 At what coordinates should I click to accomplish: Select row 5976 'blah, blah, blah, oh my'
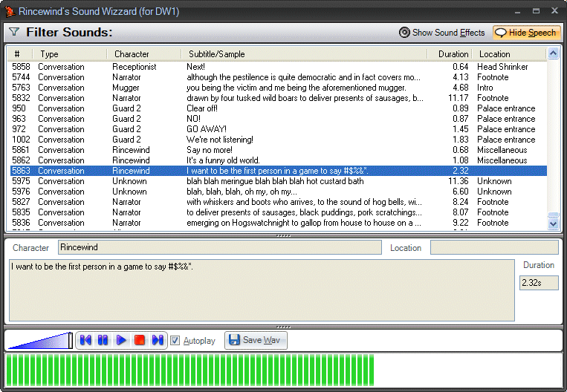tap(279, 192)
